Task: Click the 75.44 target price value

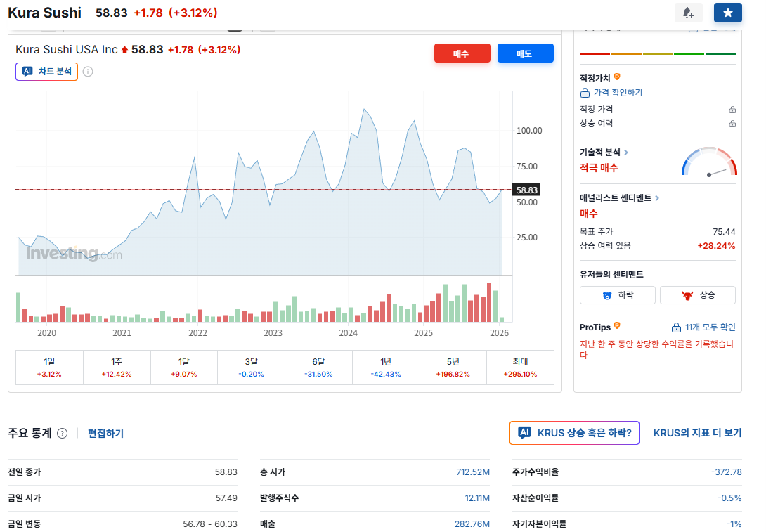Action: tap(724, 231)
